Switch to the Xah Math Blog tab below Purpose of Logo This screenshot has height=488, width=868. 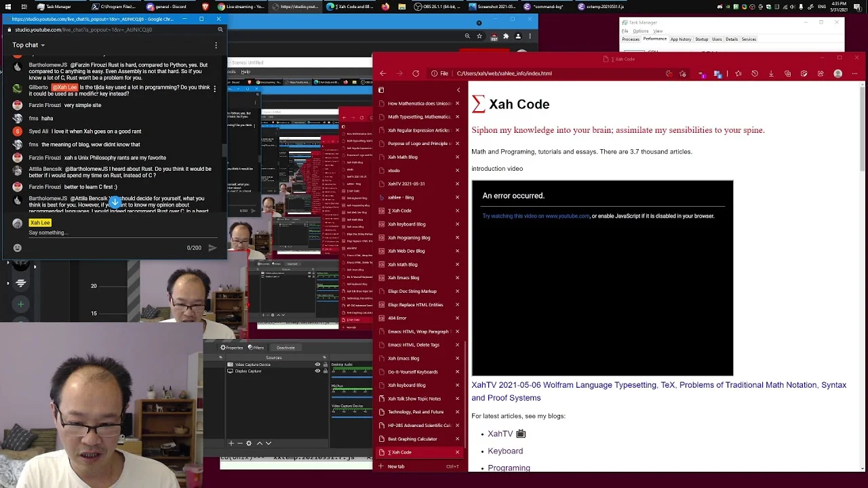click(418, 157)
